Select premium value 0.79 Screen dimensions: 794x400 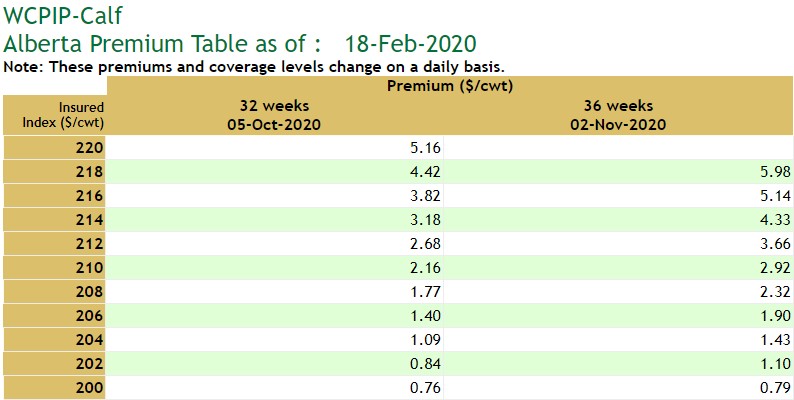click(774, 388)
